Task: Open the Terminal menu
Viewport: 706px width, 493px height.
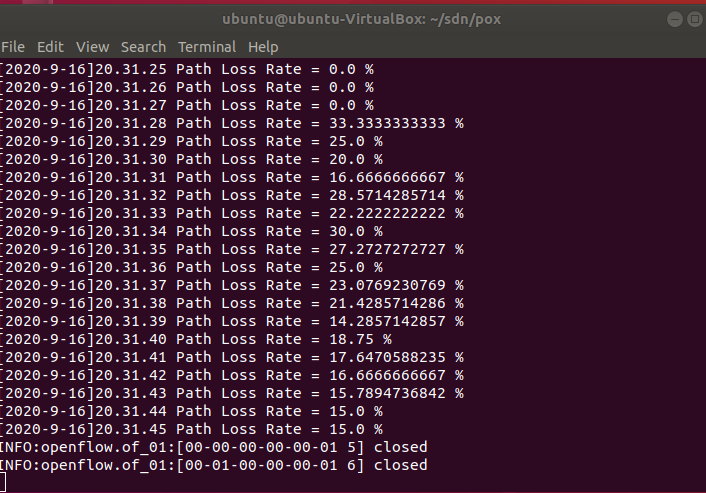Action: click(x=207, y=47)
